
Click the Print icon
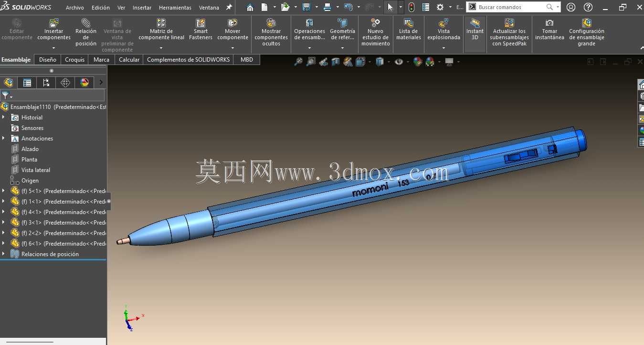(327, 7)
